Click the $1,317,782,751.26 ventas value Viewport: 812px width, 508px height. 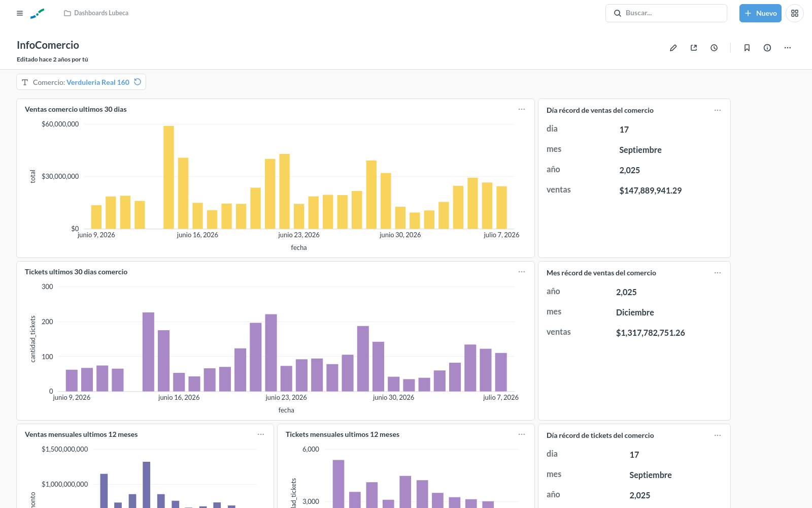[650, 333]
